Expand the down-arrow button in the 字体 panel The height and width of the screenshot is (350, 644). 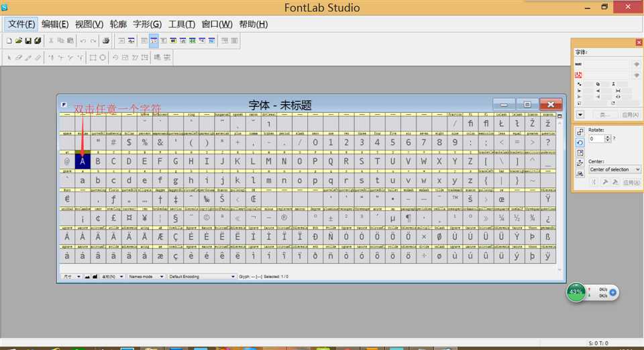[x=580, y=115]
